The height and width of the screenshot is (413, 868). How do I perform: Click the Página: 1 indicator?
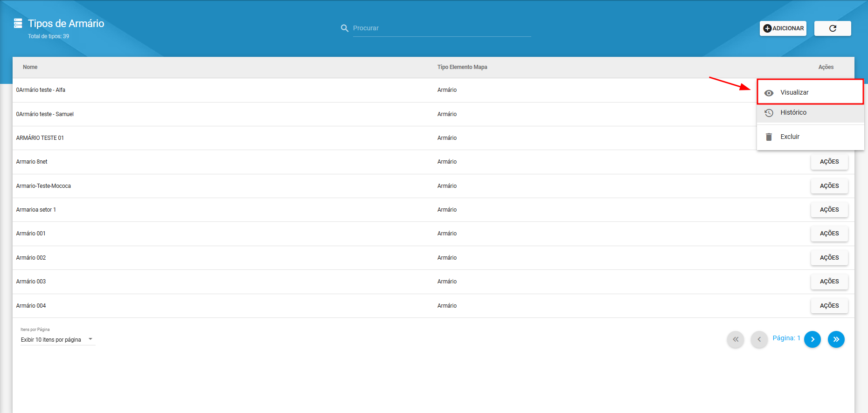pyautogui.click(x=786, y=338)
